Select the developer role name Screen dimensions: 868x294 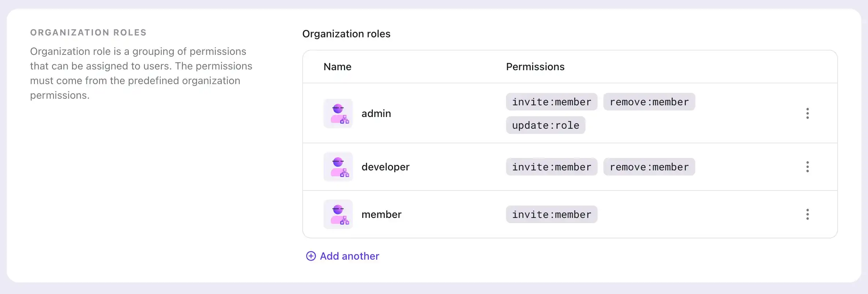(x=385, y=167)
